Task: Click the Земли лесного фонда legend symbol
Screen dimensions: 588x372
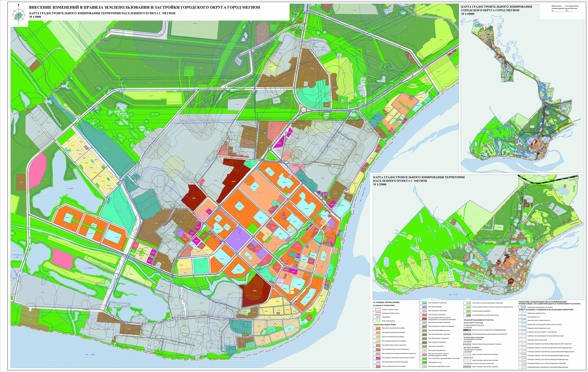Action: (378, 321)
